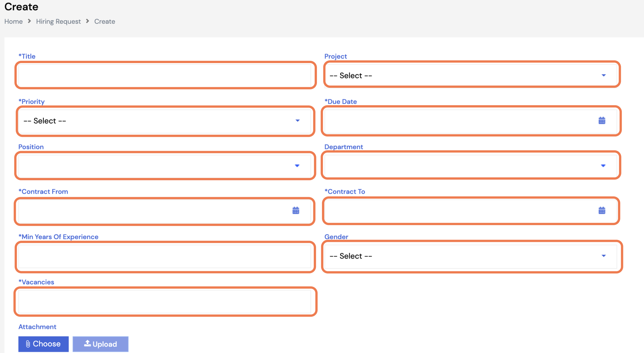Expand the Project select dropdown

(x=470, y=76)
